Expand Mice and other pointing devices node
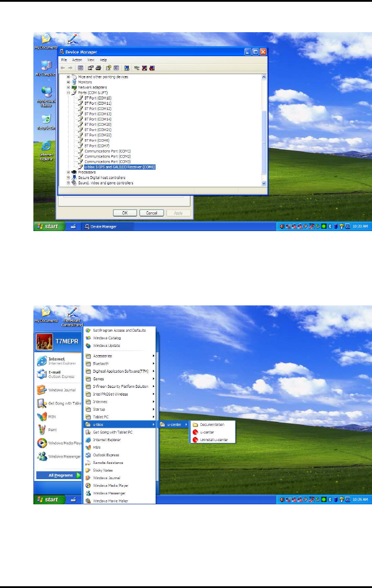The height and width of the screenshot is (588, 372). click(69, 77)
